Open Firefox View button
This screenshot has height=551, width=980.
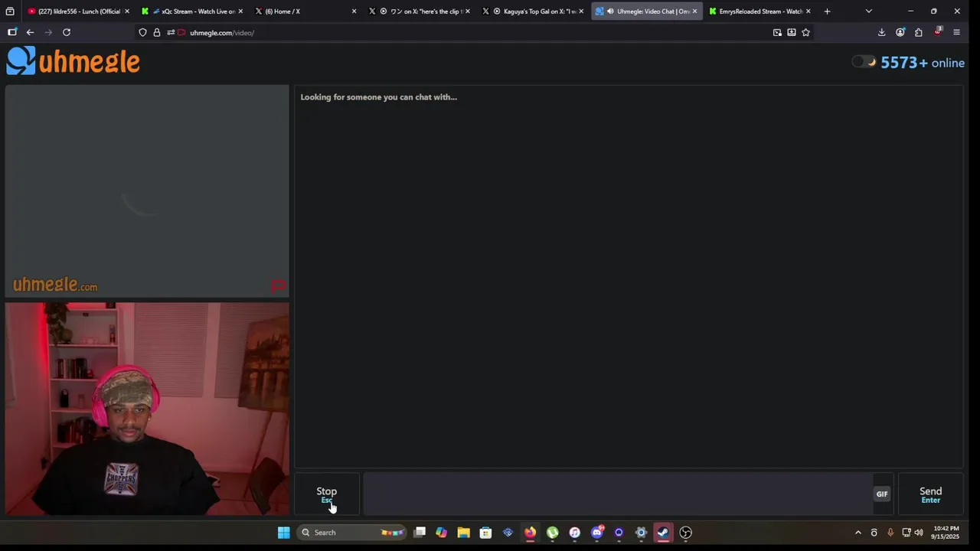[10, 11]
